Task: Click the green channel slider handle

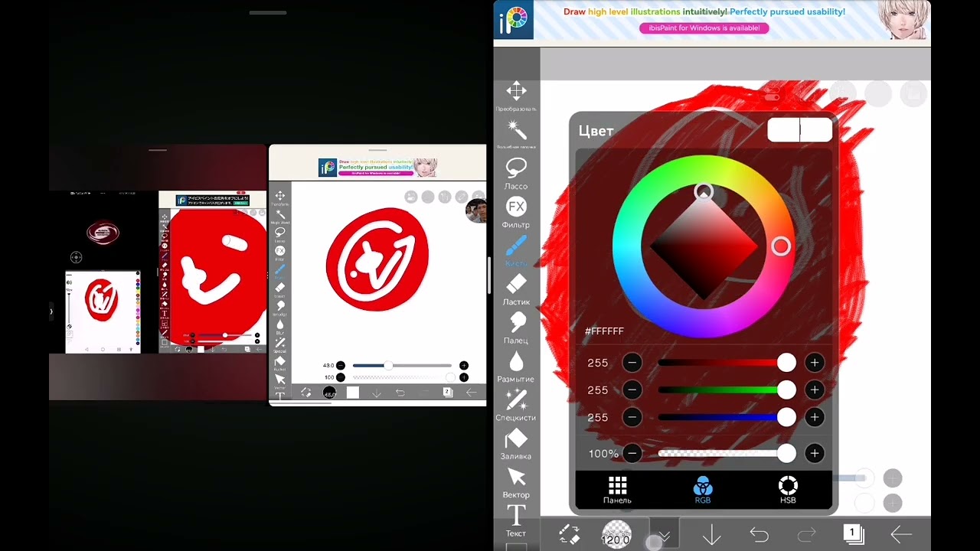Action: (x=786, y=390)
